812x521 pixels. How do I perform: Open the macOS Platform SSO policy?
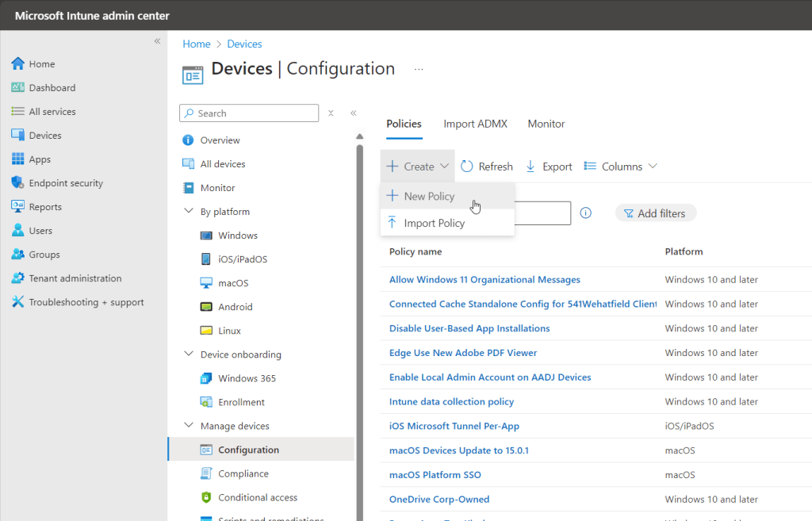[x=435, y=475]
